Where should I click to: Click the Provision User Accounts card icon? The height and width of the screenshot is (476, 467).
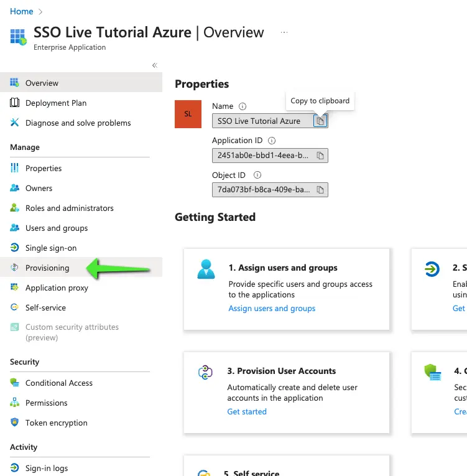tap(205, 372)
